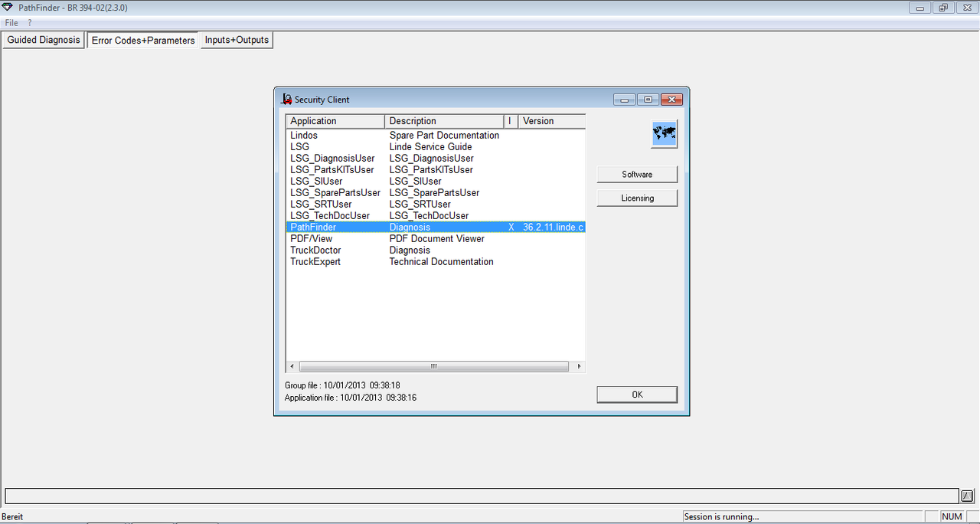This screenshot has height=524, width=980.
Task: Click the world map language icon
Action: coord(664,134)
